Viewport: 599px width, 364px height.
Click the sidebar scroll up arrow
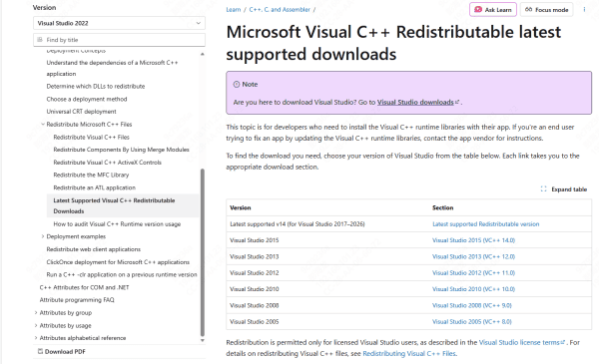click(202, 54)
